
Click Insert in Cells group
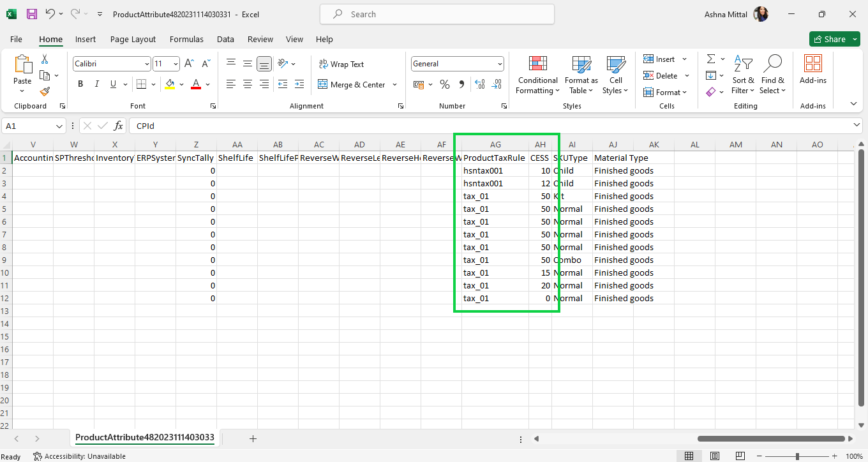click(x=664, y=59)
